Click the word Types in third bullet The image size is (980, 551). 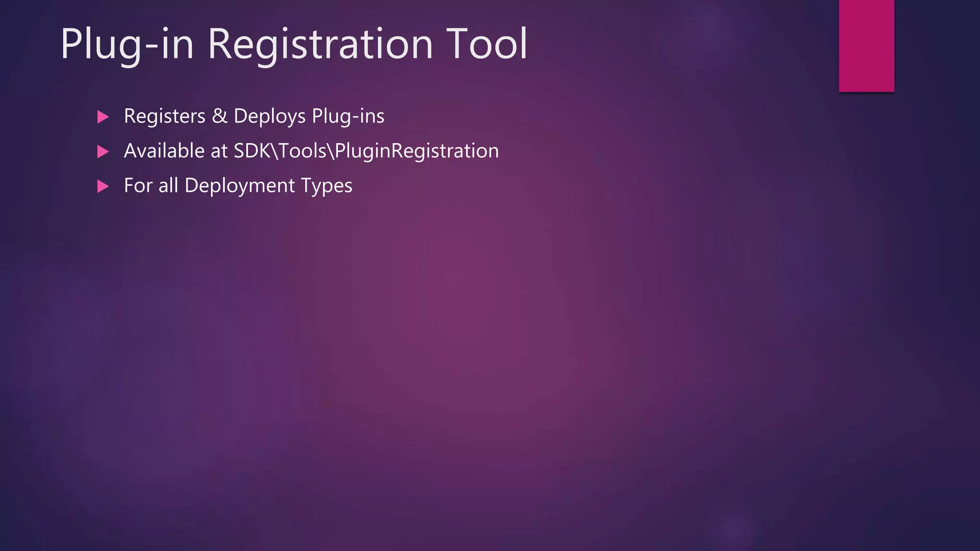tap(326, 186)
